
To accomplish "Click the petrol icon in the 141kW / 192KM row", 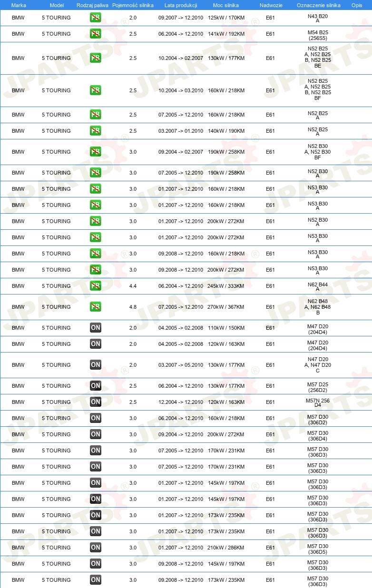I will (x=96, y=34).
